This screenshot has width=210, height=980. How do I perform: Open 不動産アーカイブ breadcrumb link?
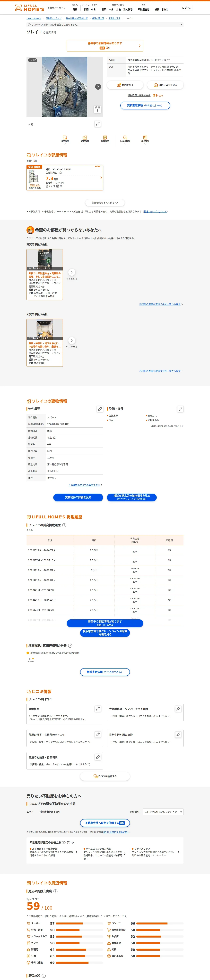54,18
